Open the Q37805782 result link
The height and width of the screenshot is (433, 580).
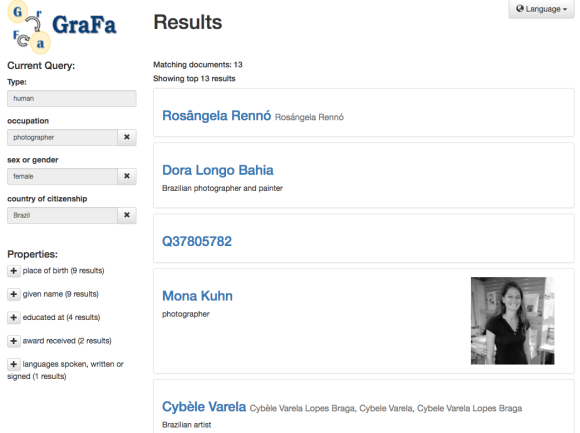[197, 241]
